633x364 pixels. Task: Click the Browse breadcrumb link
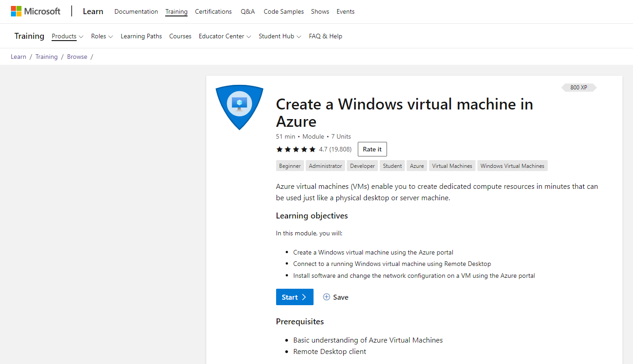tap(77, 57)
